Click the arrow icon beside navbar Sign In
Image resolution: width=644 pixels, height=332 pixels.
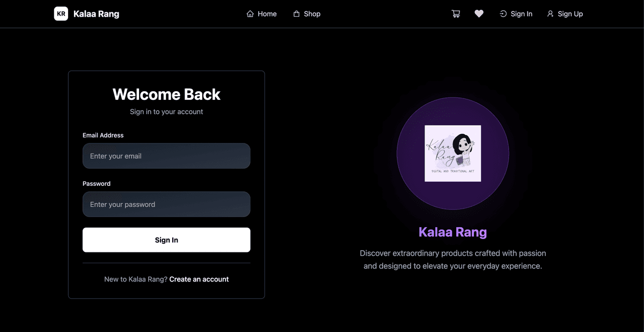coord(503,14)
